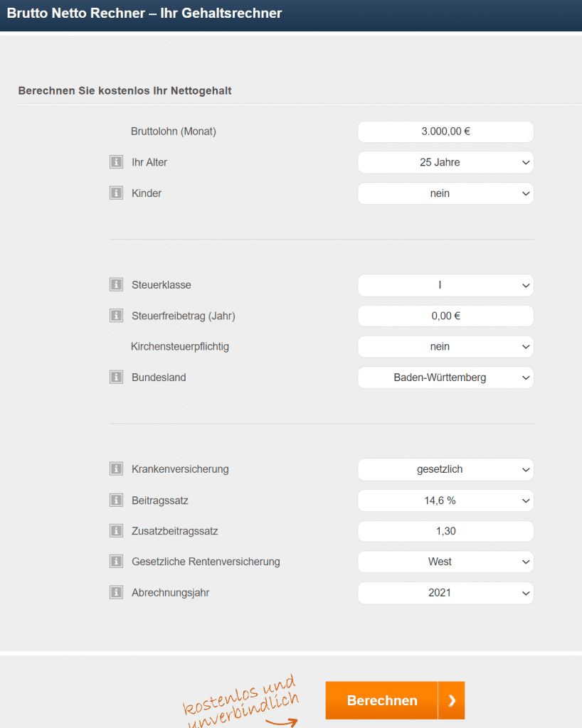Click info icon next to Ihr Alter
This screenshot has height=728, width=582.
(x=116, y=162)
